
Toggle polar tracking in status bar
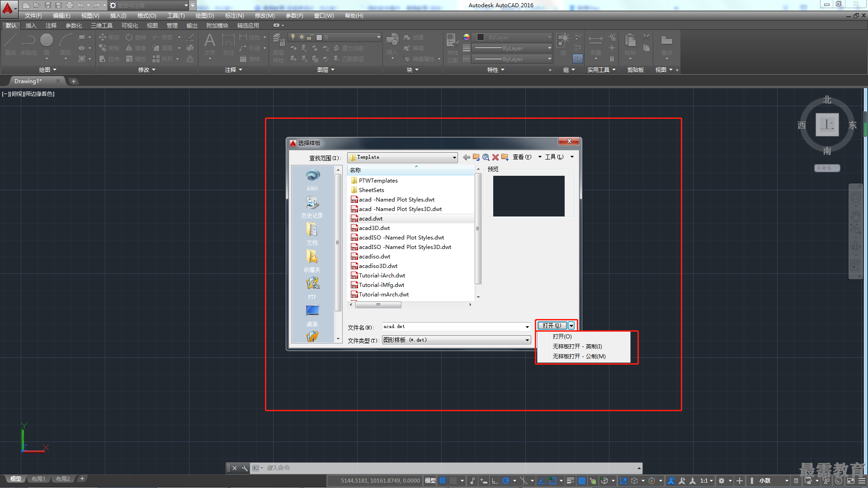[x=506, y=481]
